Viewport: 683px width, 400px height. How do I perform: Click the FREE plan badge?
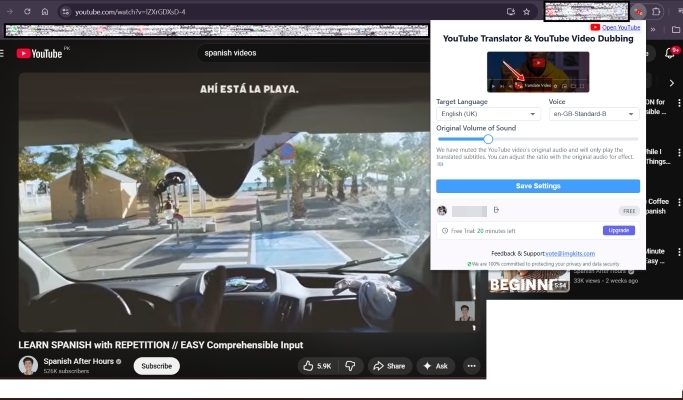point(629,211)
